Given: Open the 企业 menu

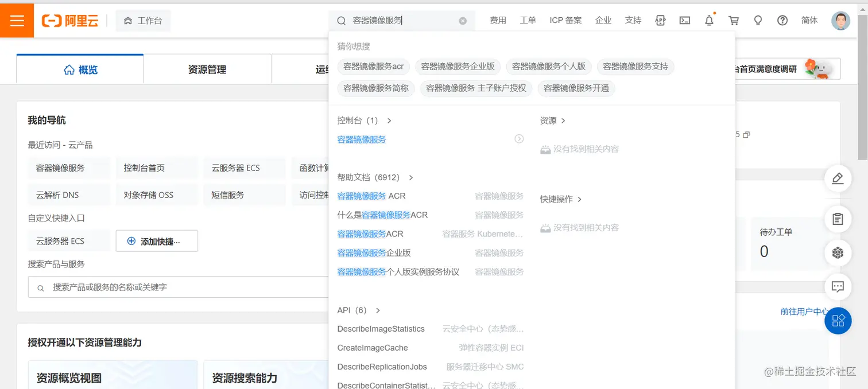Looking at the screenshot, I should pyautogui.click(x=603, y=21).
